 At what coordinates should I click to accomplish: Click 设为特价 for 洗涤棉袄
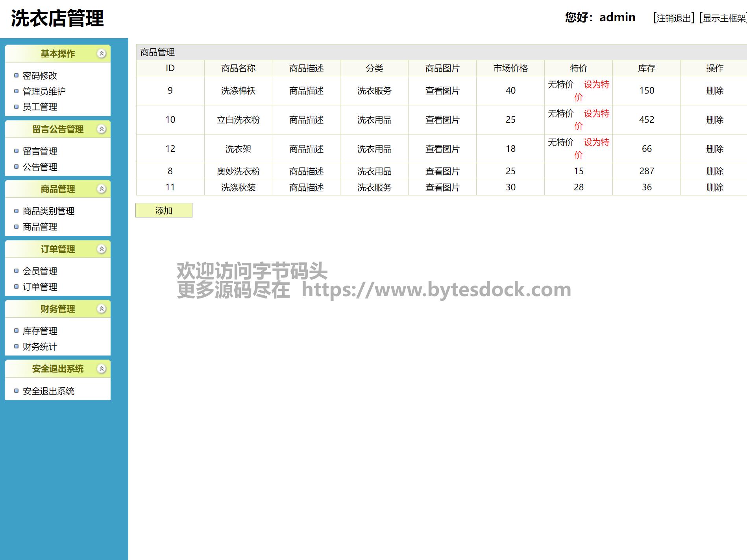click(x=596, y=85)
